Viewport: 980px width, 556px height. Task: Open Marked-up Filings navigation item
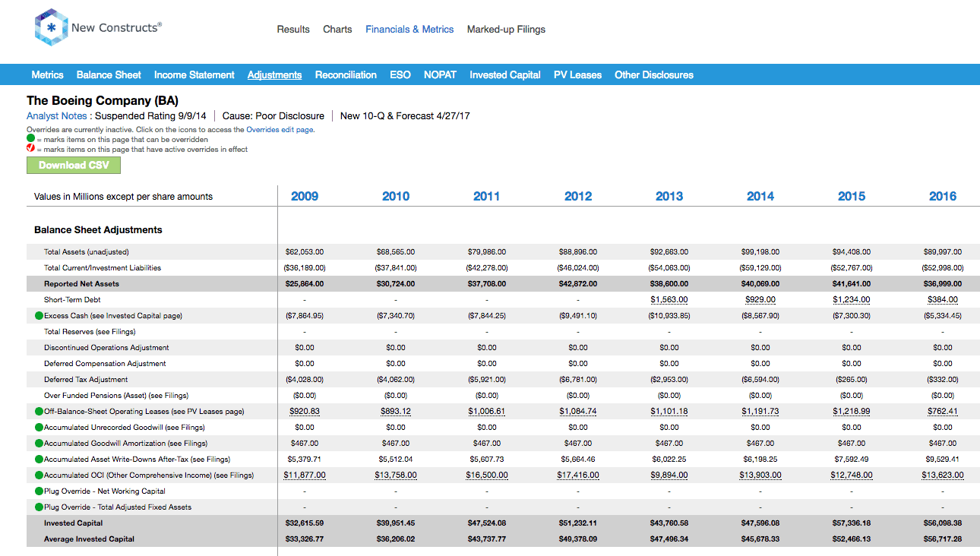click(506, 30)
